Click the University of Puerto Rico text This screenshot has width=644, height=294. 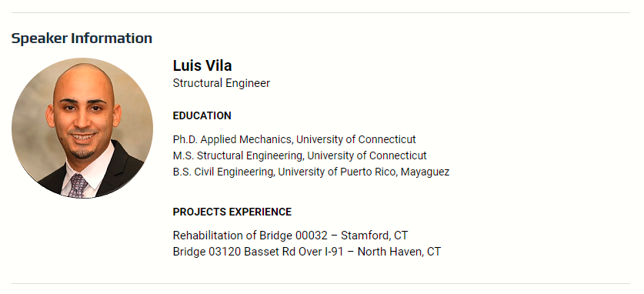[337, 172]
